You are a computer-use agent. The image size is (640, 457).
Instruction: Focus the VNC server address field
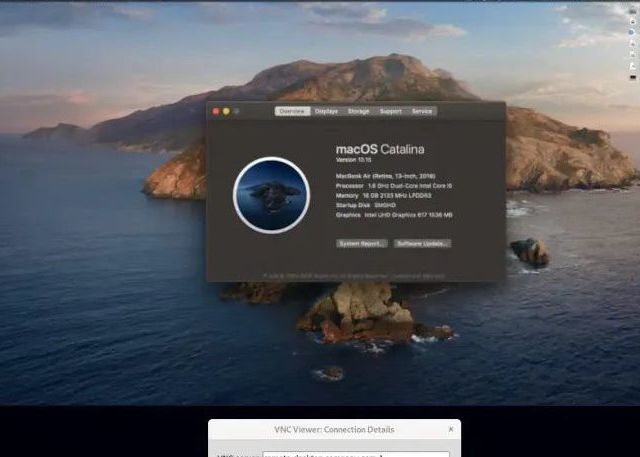(355, 454)
